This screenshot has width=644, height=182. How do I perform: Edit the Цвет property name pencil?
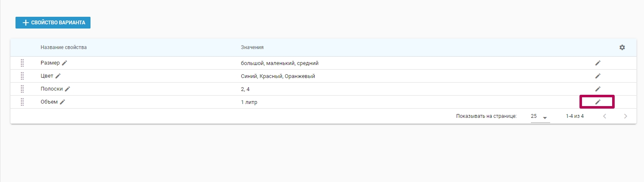(58, 76)
